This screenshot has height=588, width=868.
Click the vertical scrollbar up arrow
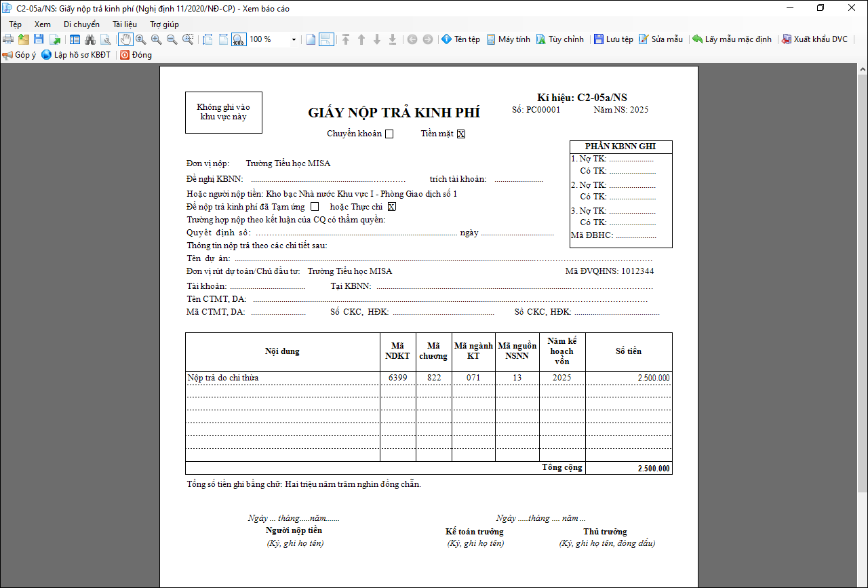(x=862, y=71)
